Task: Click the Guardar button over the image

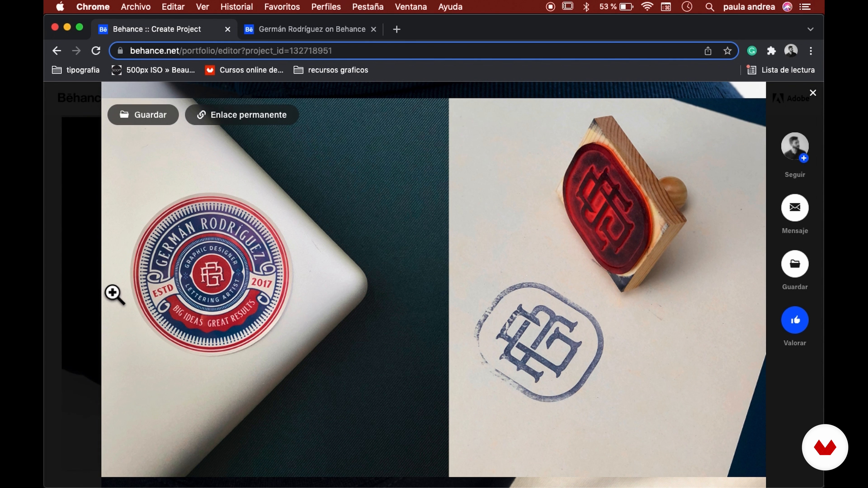Action: tap(143, 115)
